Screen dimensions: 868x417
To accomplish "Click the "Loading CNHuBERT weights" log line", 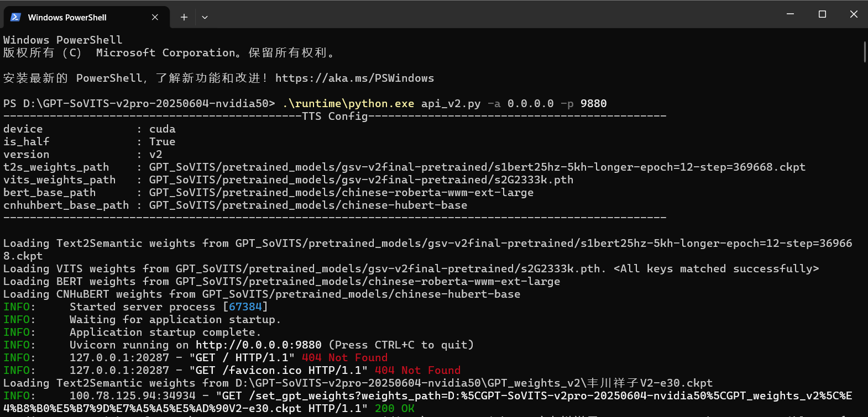I will (262, 294).
